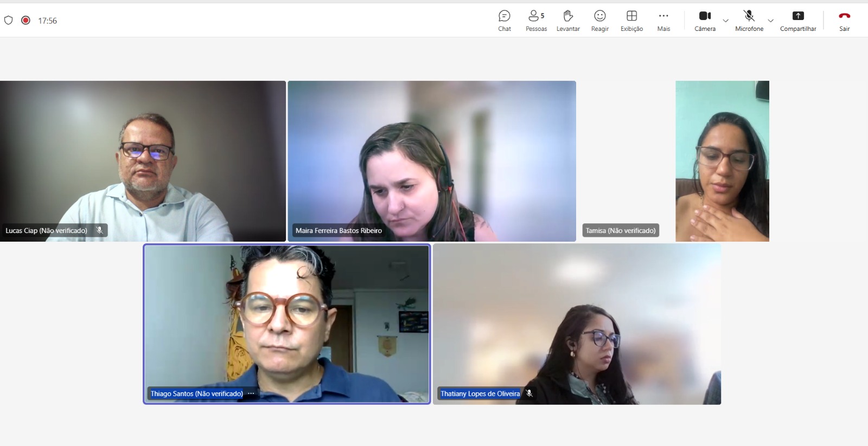Leave the meeting with Sair
The image size is (868, 446).
[844, 21]
